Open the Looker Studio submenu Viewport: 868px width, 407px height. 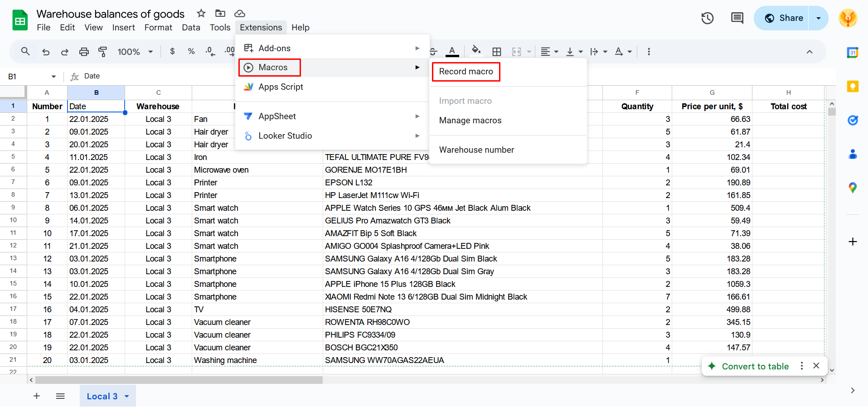coord(332,136)
